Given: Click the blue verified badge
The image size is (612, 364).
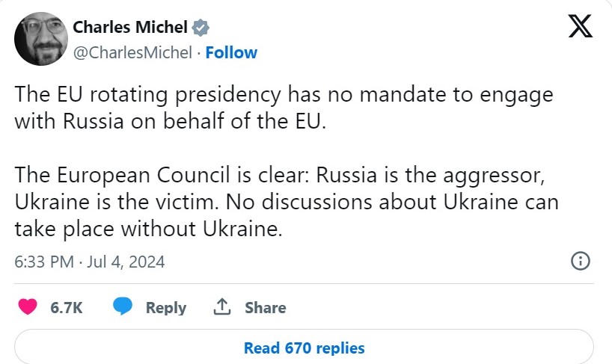Looking at the screenshot, I should click(201, 28).
